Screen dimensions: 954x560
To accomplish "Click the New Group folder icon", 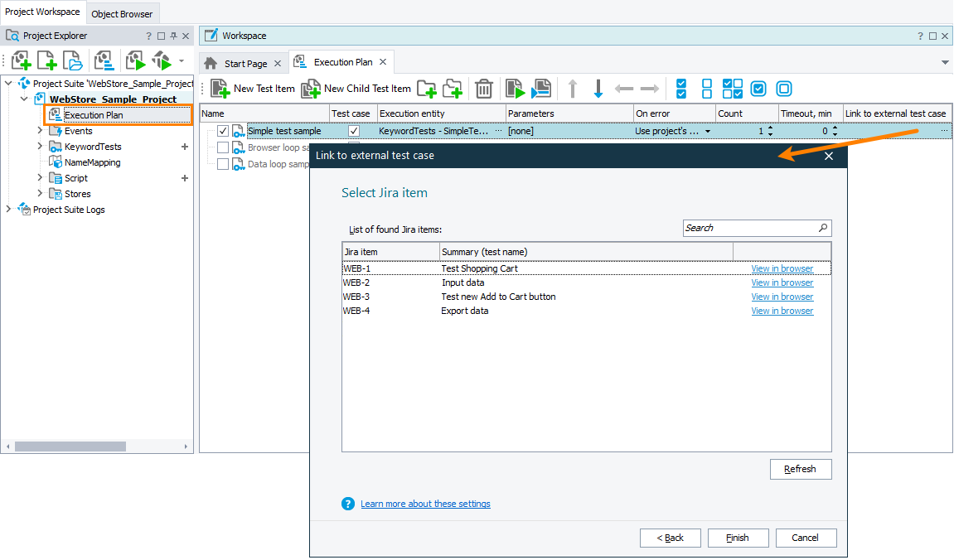I will coord(426,88).
